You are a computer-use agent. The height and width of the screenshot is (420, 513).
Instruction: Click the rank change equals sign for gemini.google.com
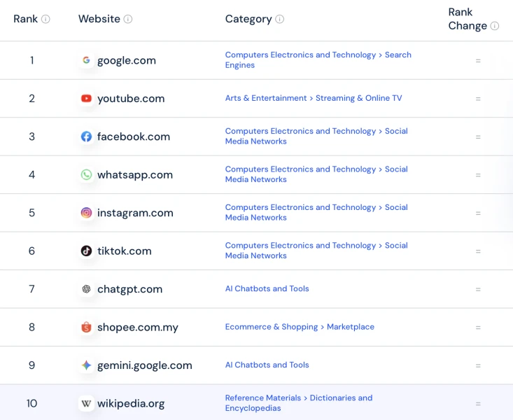(478, 365)
